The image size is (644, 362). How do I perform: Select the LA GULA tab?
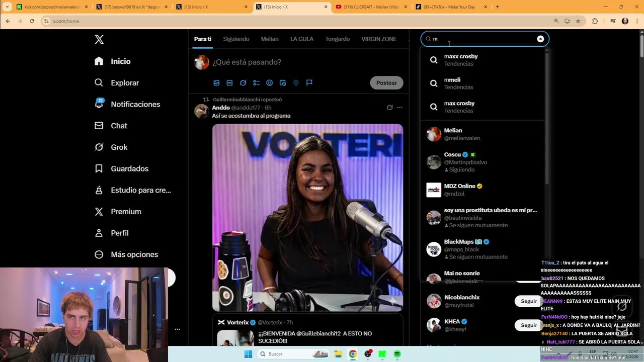[x=302, y=39]
